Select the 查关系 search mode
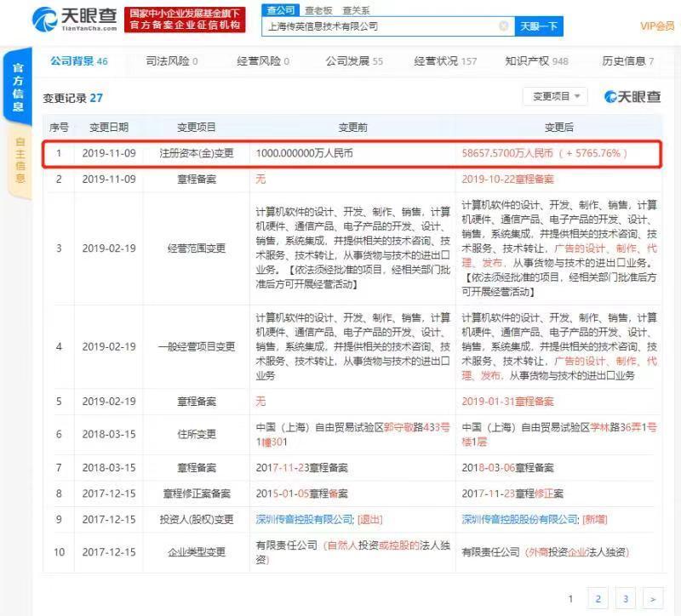 click(x=356, y=9)
